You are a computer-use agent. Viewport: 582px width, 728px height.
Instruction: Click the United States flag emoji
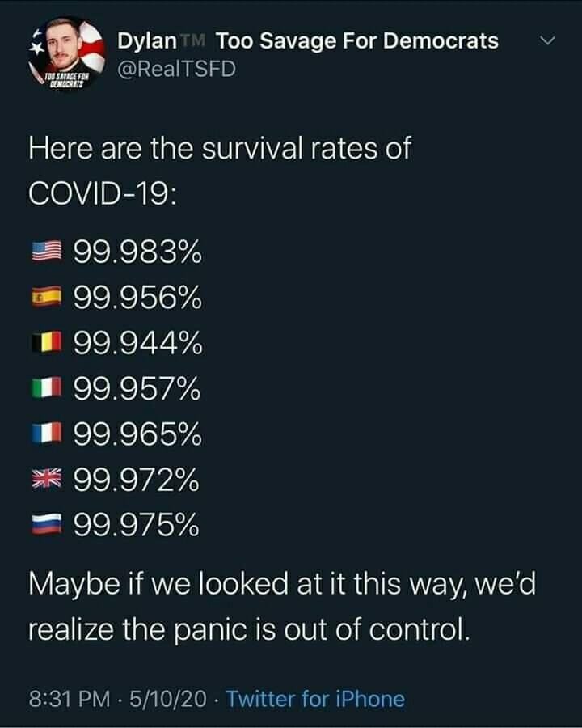point(46,252)
